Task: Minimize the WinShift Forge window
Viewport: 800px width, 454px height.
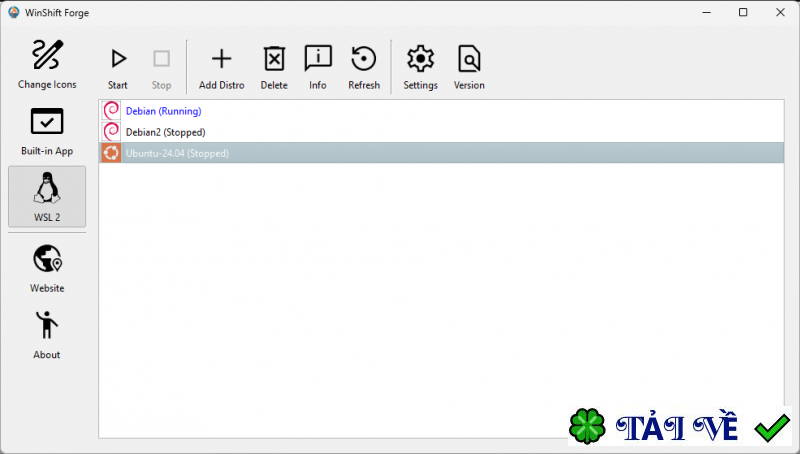Action: click(x=707, y=12)
